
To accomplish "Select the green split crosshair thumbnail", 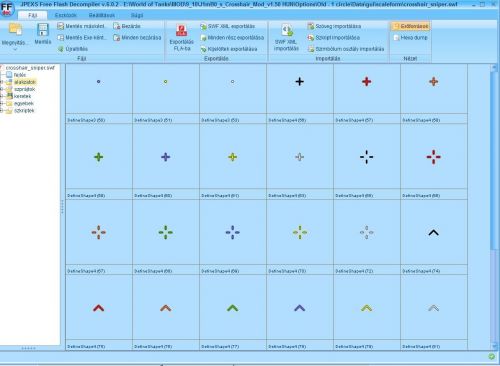I will pos(166,232).
